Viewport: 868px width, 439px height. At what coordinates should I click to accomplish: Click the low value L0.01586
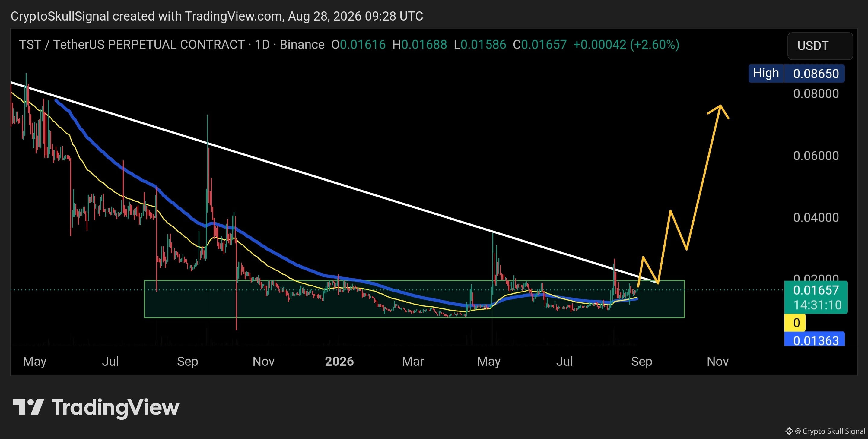click(480, 45)
